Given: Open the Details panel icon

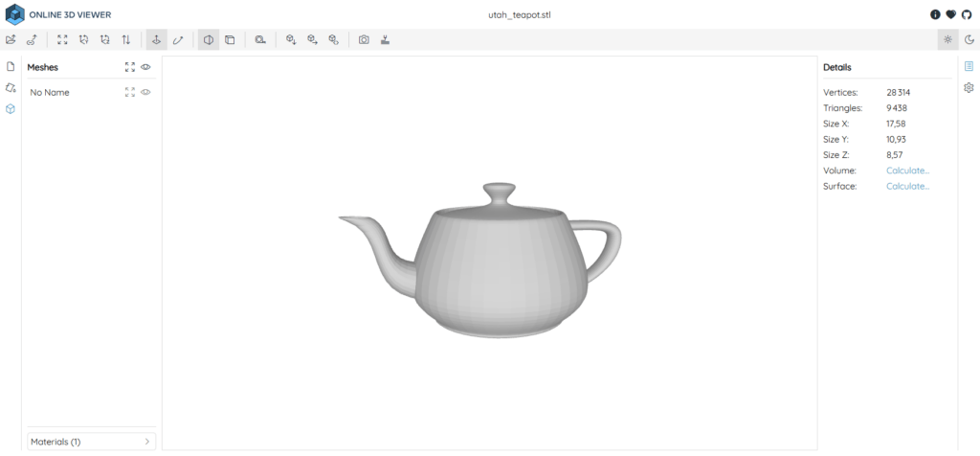Looking at the screenshot, I should pos(969,66).
